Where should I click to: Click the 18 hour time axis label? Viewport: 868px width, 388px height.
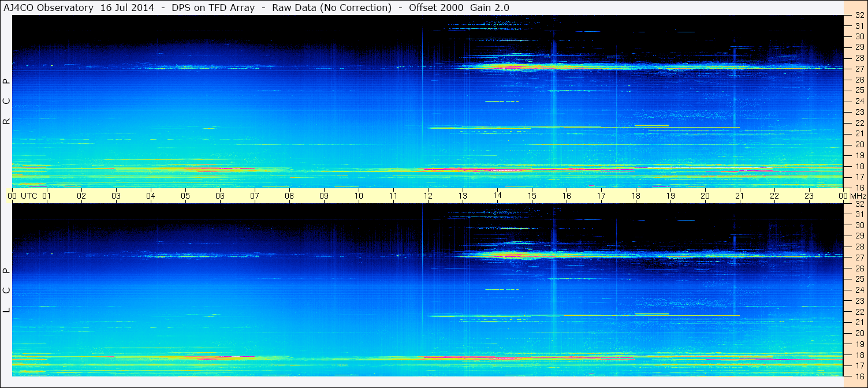(636, 196)
